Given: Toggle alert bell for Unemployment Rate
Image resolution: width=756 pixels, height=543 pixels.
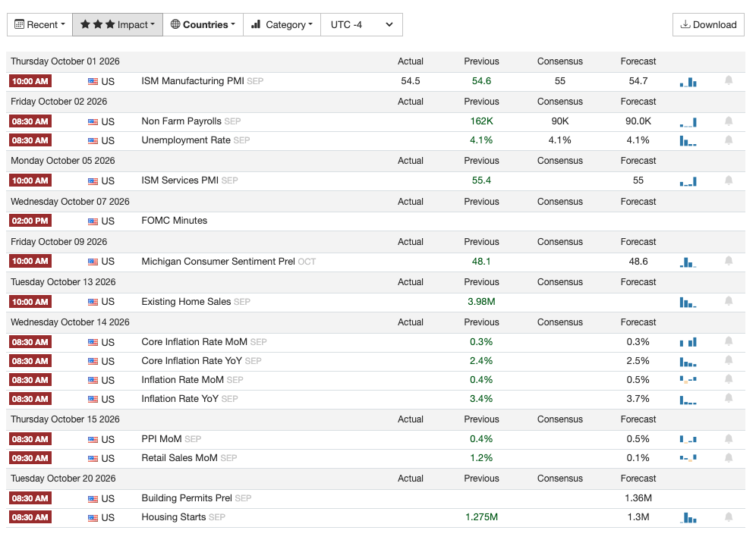Looking at the screenshot, I should [729, 140].
